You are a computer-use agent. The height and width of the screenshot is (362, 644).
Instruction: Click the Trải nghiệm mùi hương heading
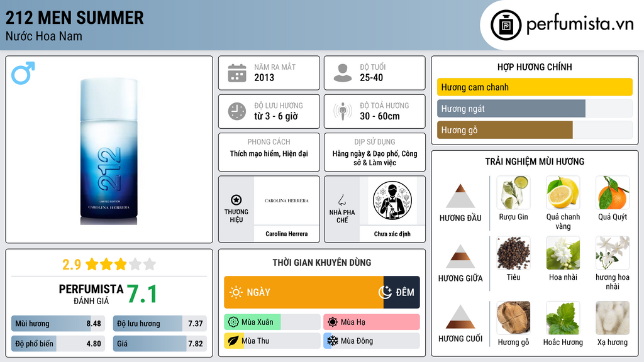535,162
